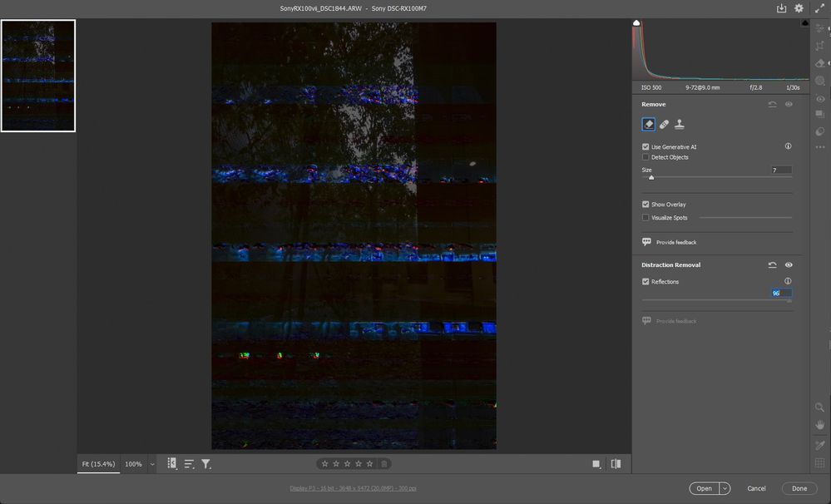Open the zoom level dropdown arrow

(x=152, y=464)
